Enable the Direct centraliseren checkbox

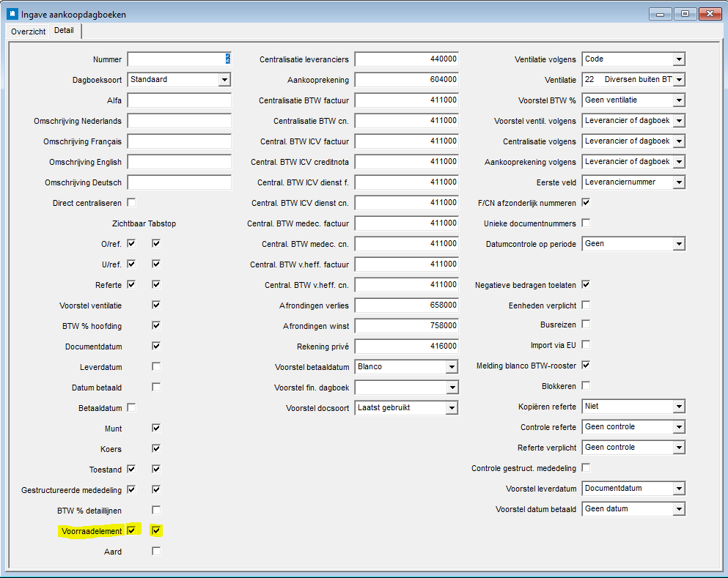(x=132, y=202)
